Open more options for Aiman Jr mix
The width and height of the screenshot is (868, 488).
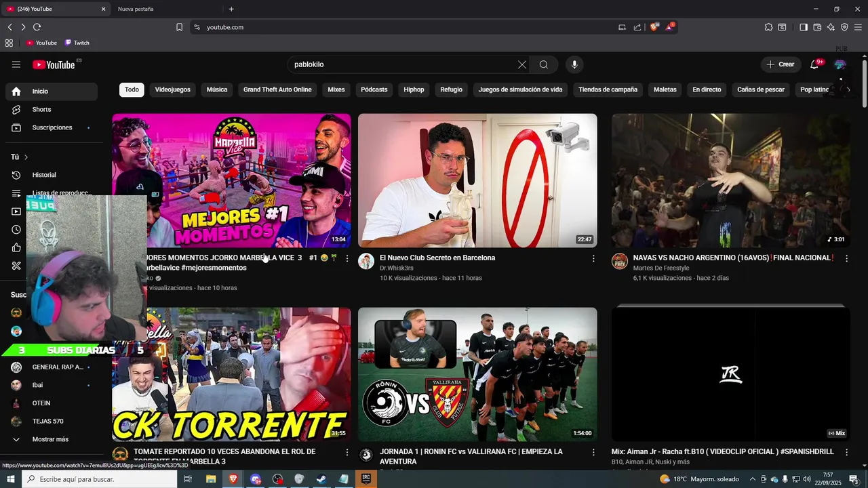846,452
